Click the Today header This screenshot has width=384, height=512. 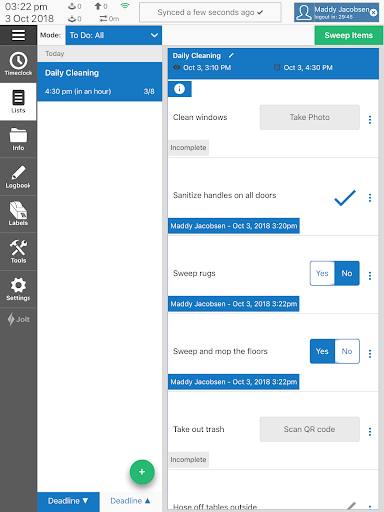tap(55, 54)
